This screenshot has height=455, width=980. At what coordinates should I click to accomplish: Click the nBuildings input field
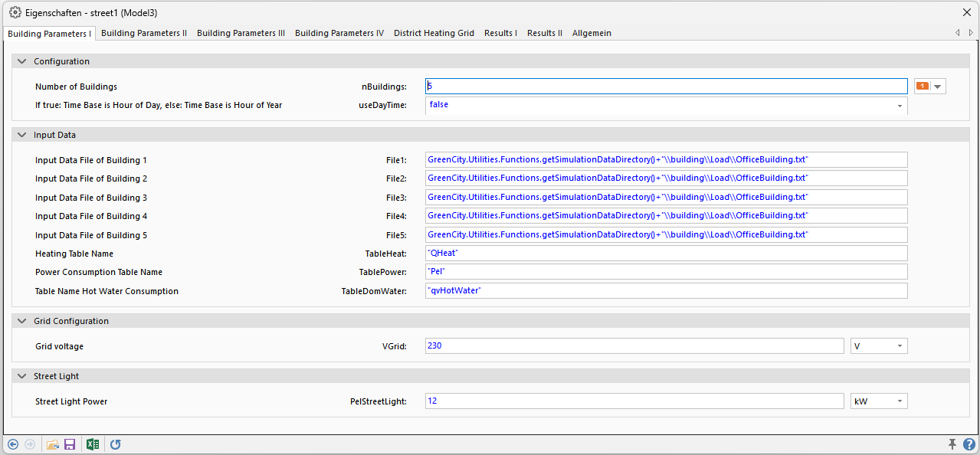(667, 87)
